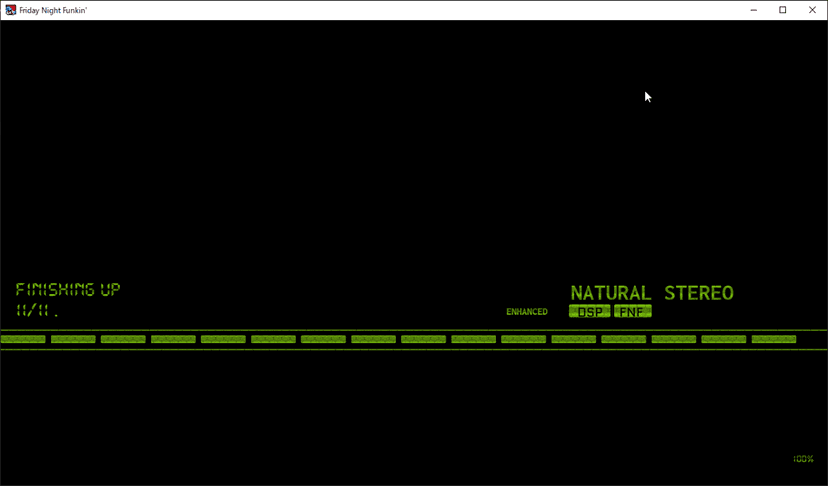Minimize the Friday Night Funkin' window

point(754,10)
